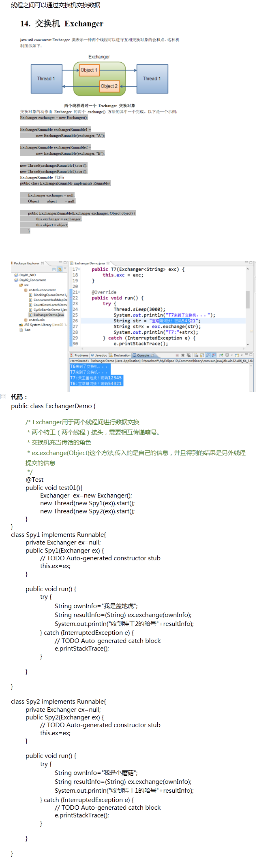The image size is (257, 868).
Task: Click text public class ExchangerDemo
Action: tap(53, 406)
